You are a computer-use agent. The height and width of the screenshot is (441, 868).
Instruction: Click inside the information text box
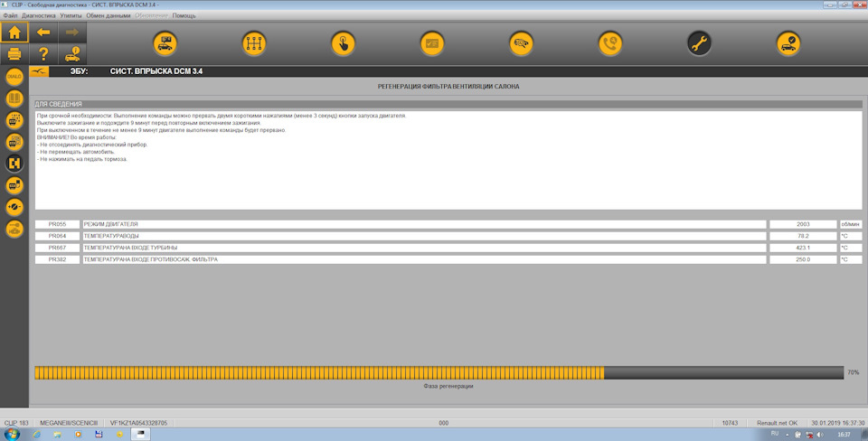[x=448, y=161]
